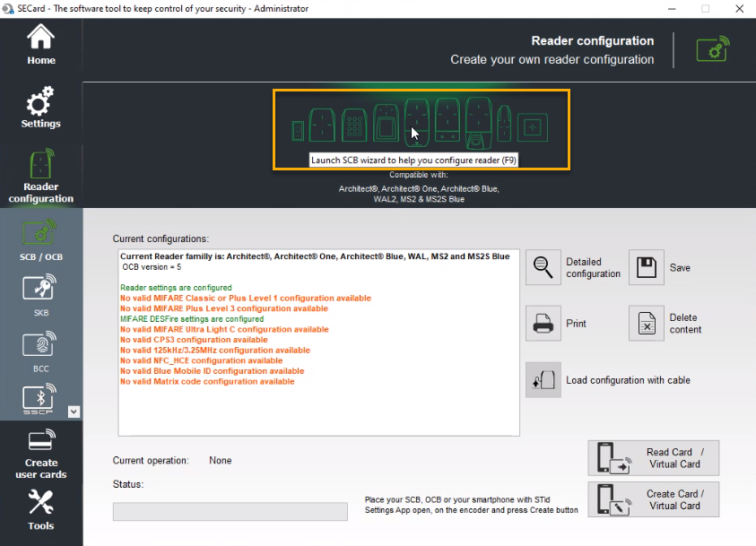Save the current configuration
Viewport: 756px width, 546px height.
click(x=647, y=268)
